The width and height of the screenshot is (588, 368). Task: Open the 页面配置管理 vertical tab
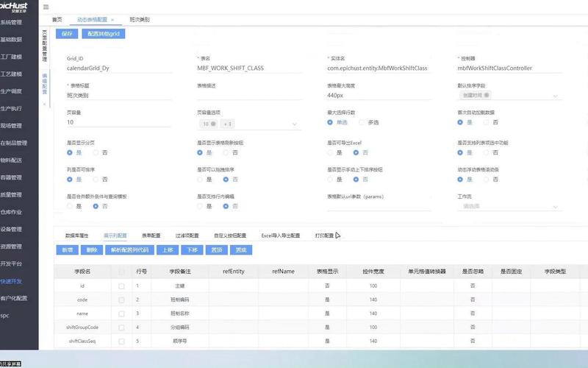45,46
